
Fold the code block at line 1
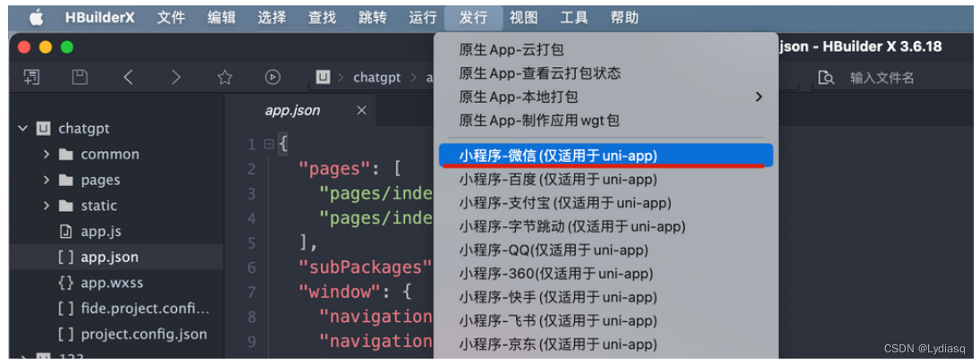(x=269, y=145)
